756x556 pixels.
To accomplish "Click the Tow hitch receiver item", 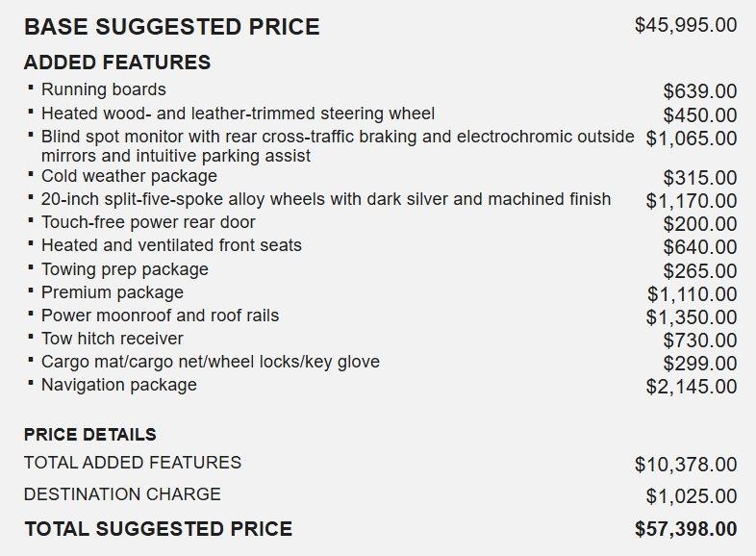I will pos(112,338).
